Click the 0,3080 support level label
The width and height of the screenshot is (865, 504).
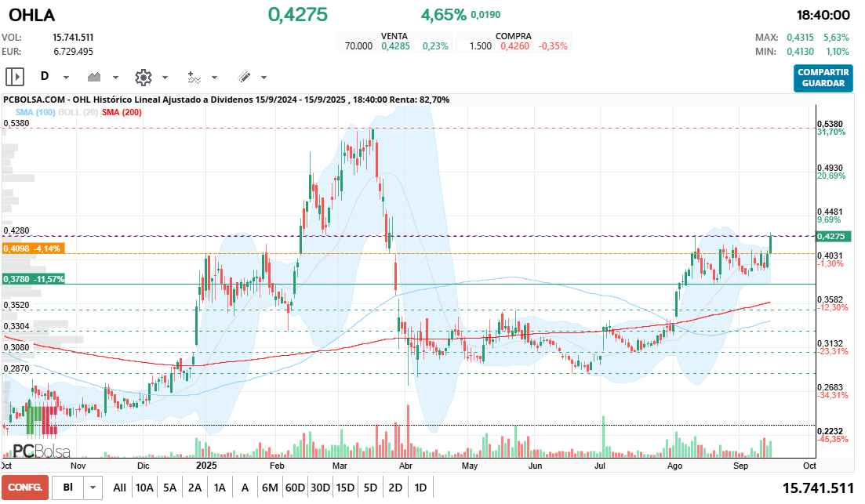coord(16,347)
